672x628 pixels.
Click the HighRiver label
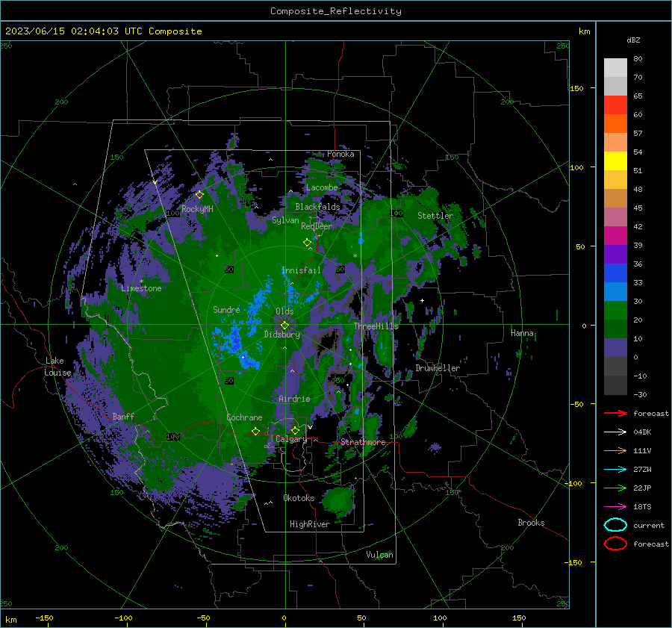(310, 524)
